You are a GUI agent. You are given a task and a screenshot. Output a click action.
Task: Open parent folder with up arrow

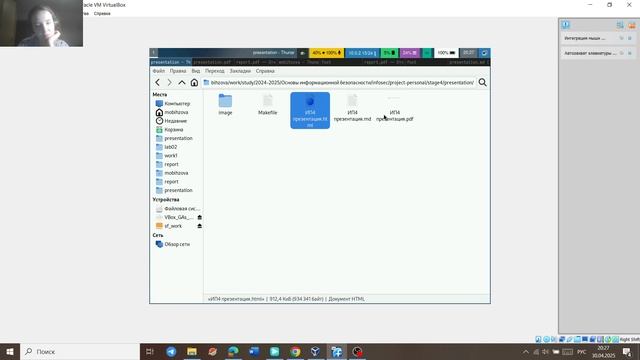pos(182,82)
